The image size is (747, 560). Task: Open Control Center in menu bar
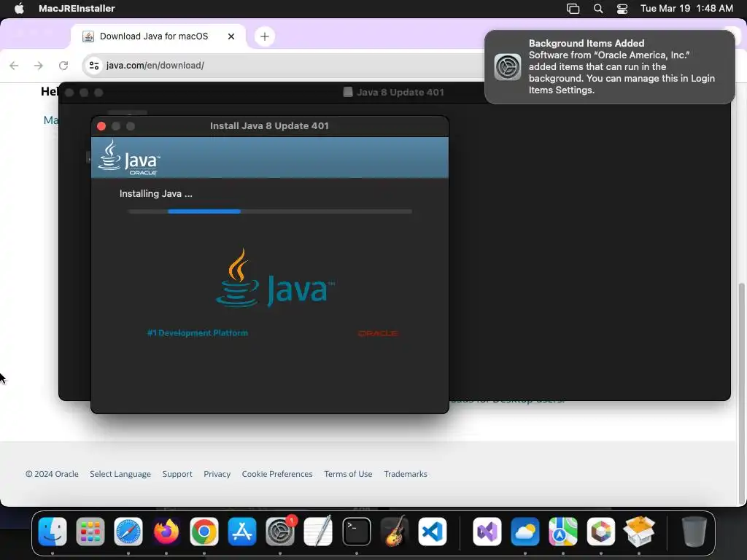click(x=622, y=9)
